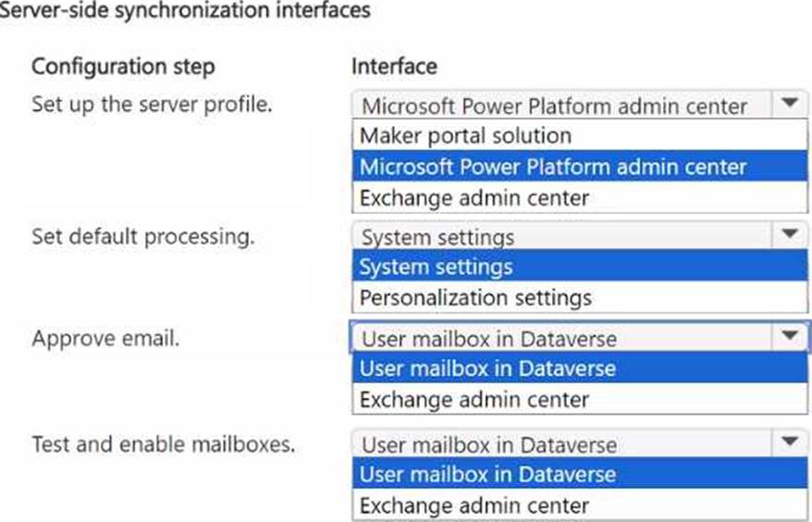Open the Test and enable mailboxes dropdown arrow
The height and width of the screenshot is (522, 812).
point(789,442)
